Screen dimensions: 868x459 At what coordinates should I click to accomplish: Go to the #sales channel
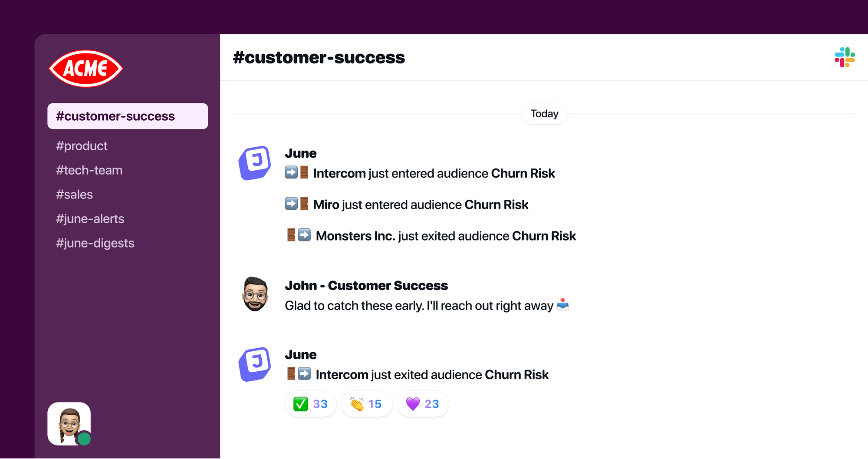coord(74,195)
